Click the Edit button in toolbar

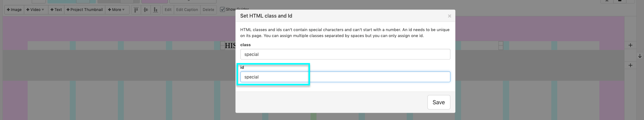point(168,10)
